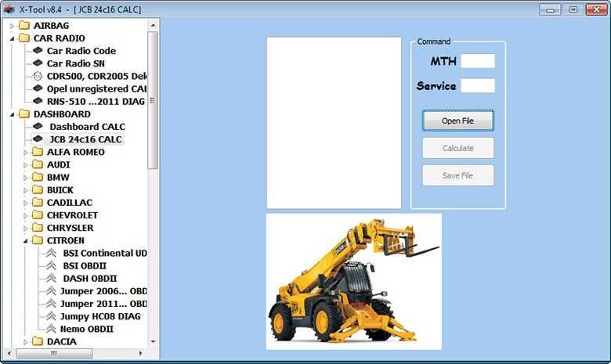611x364 pixels.
Task: Click the Jumpy HC08 DIAG Citroen icon
Action: [x=51, y=316]
